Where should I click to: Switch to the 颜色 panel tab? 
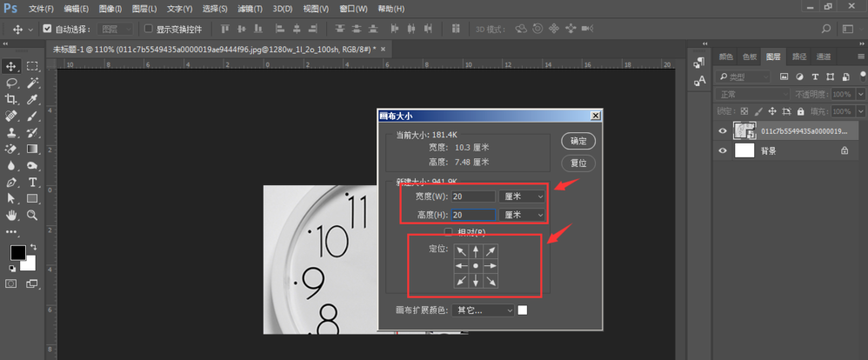(x=726, y=57)
